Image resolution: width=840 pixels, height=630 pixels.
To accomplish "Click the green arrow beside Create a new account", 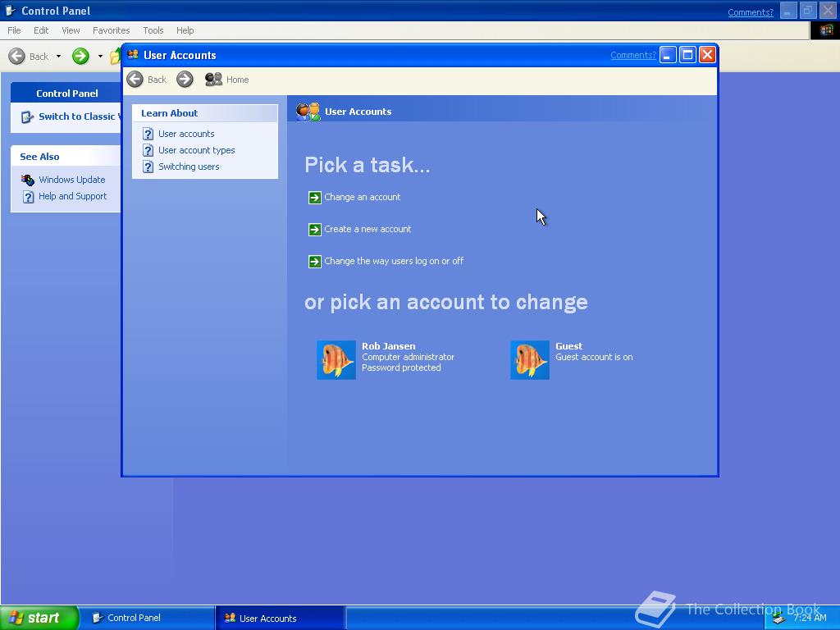I will pyautogui.click(x=315, y=230).
